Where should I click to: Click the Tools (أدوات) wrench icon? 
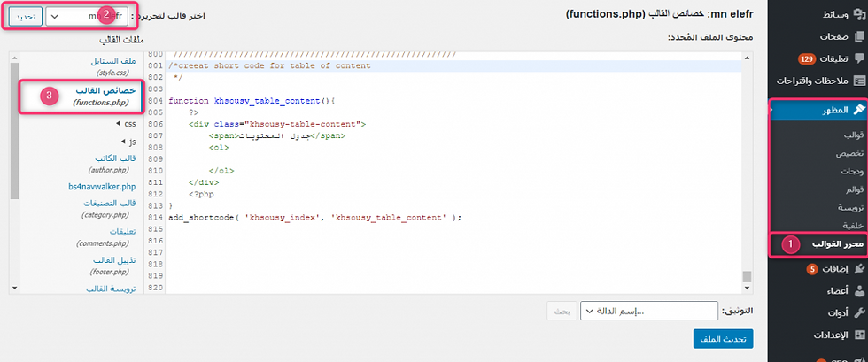point(857,312)
